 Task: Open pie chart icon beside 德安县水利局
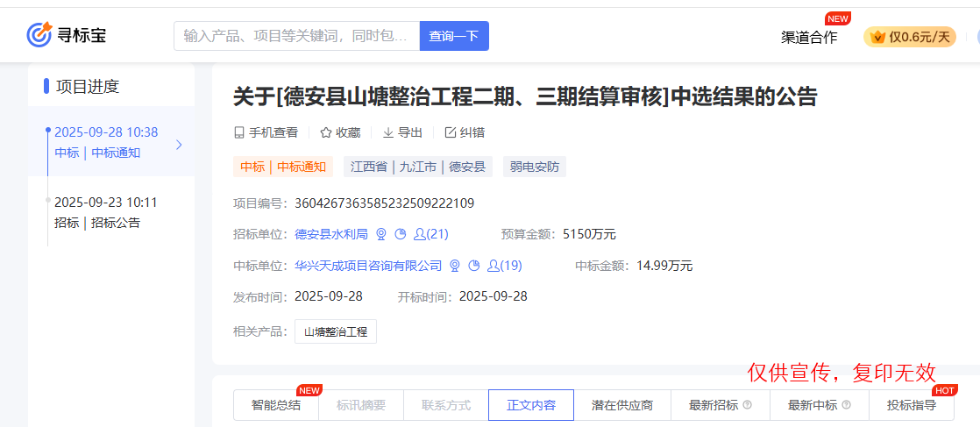(401, 234)
